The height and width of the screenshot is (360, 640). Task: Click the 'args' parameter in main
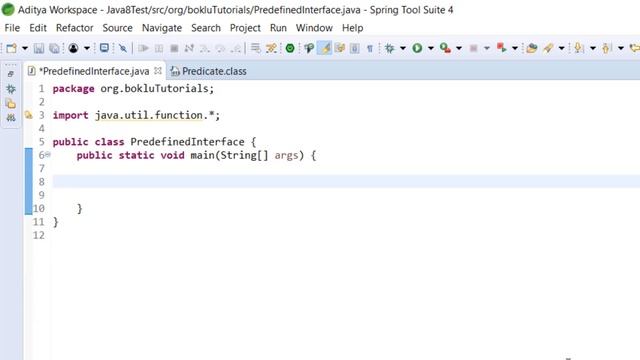coord(287,155)
